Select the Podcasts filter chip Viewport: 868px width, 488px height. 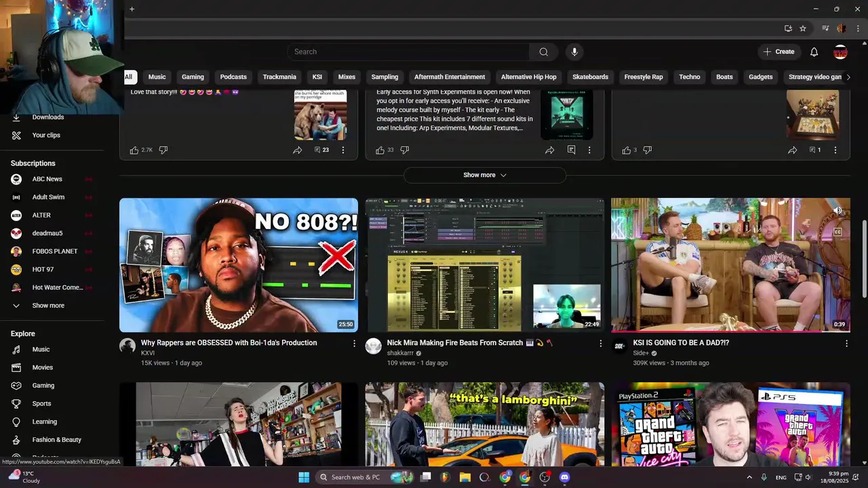click(233, 77)
